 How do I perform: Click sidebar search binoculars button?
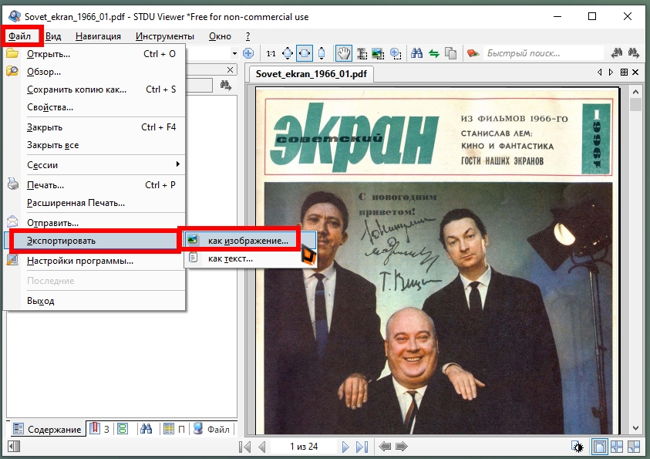[226, 85]
